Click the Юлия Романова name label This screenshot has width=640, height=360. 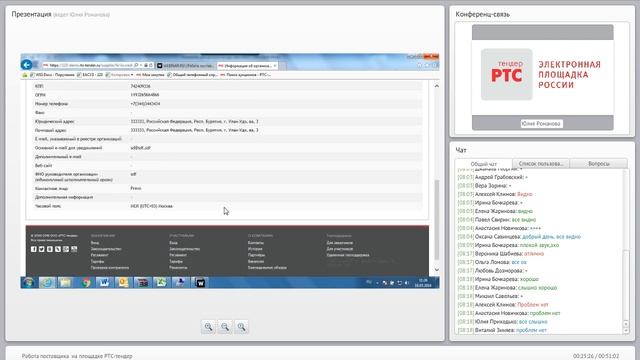click(541, 123)
